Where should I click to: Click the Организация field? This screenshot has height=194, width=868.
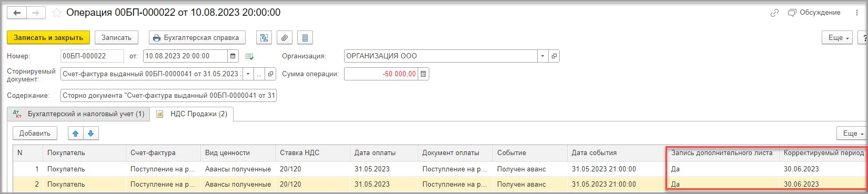pos(440,56)
